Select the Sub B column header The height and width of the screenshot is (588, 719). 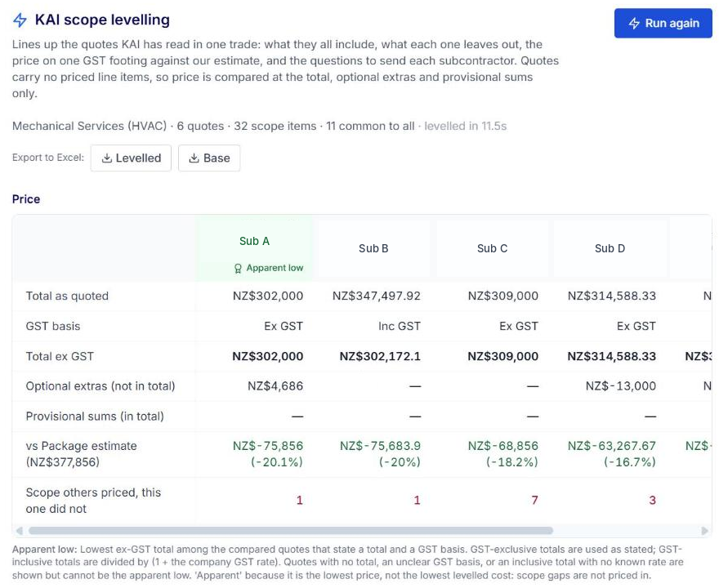[x=373, y=248]
